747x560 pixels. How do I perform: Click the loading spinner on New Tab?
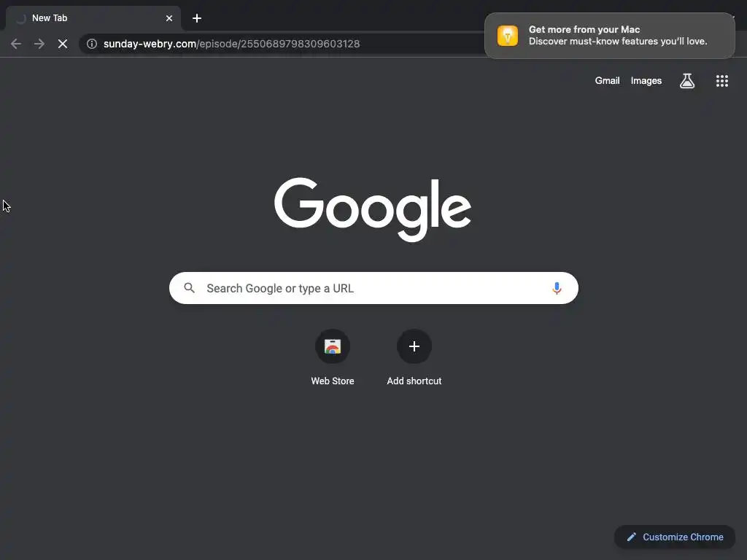[x=20, y=18]
